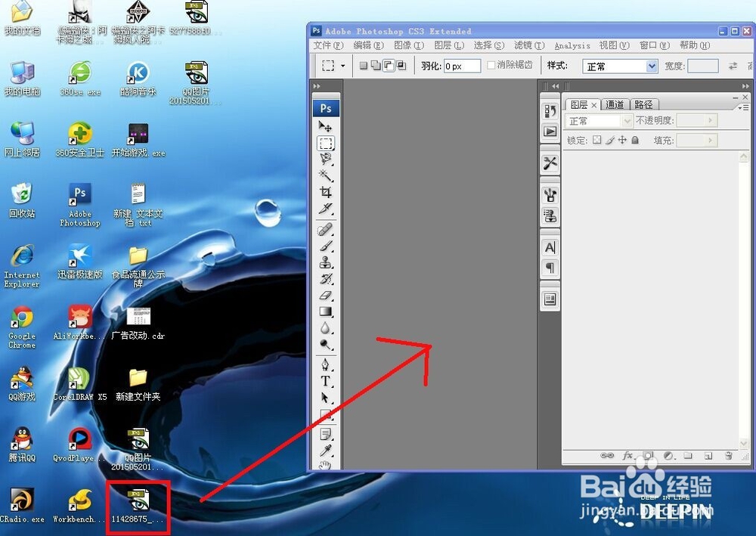This screenshot has width=756, height=536.
Task: Open the 滤镜 filter menu
Action: pyautogui.click(x=529, y=45)
